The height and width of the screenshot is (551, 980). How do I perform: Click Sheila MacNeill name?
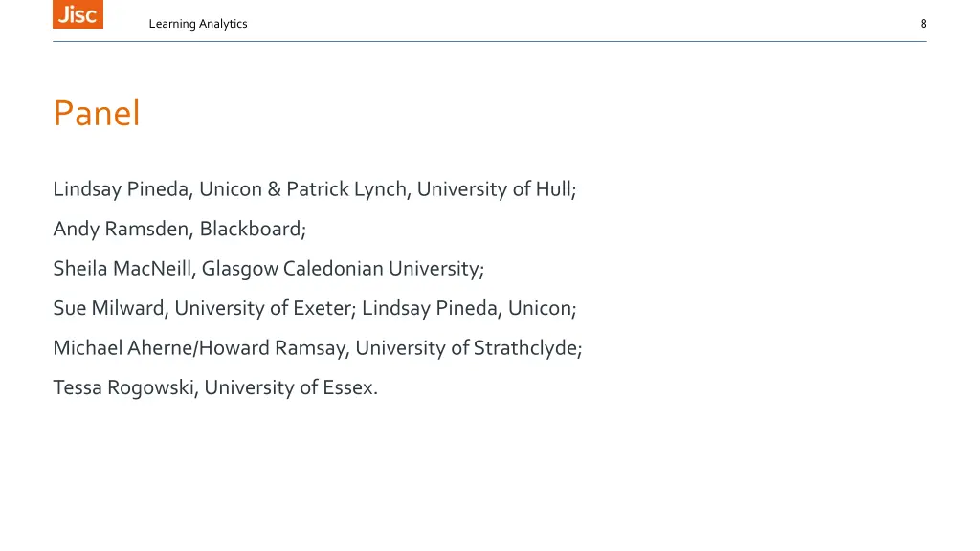[x=124, y=269]
